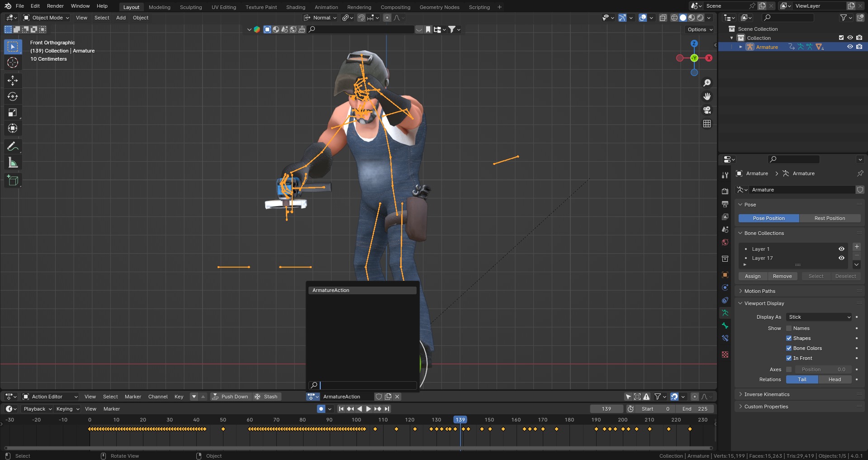Open Object Mode dropdown
Screen dimensions: 868x460
46,18
